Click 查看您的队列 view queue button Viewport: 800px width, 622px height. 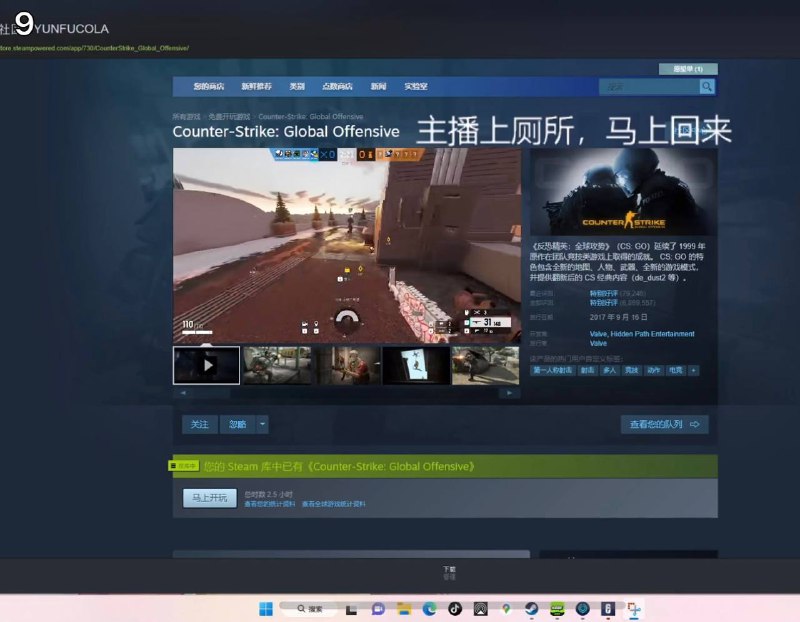pyautogui.click(x=664, y=424)
